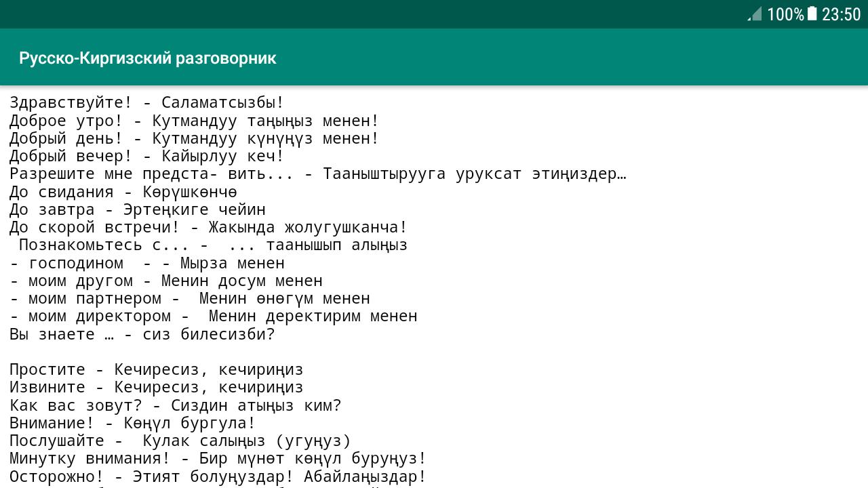868x488 pixels.
Task: Tap the line starting 'Осторожно! - Этият болуңуздар!'
Action: [218, 476]
